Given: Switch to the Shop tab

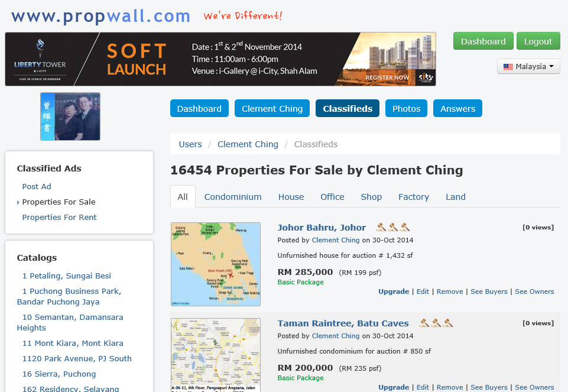Looking at the screenshot, I should tap(371, 197).
